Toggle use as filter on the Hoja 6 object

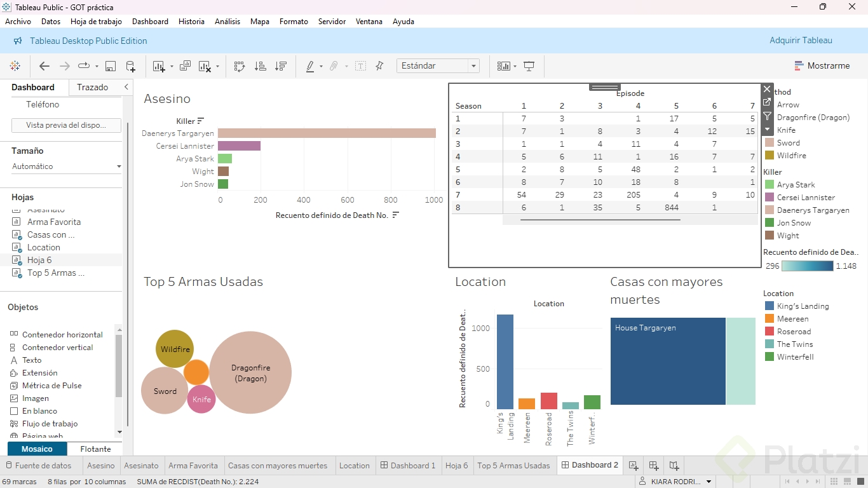click(x=767, y=116)
